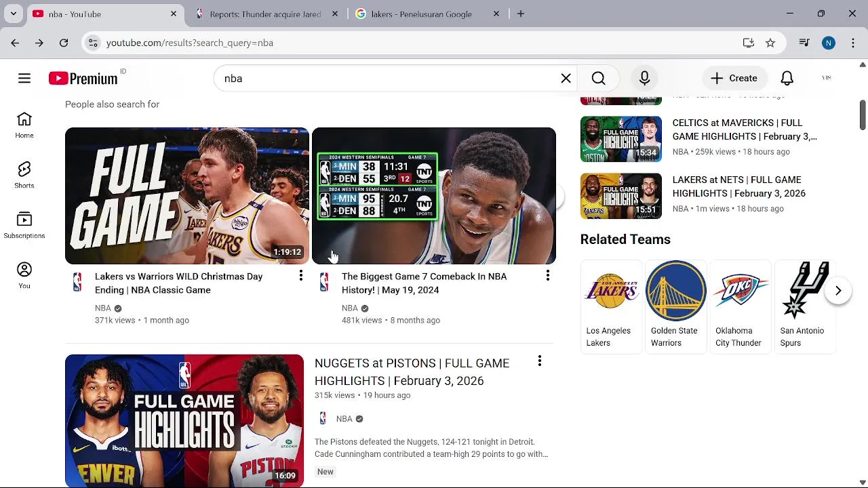Open options for the Lakers vs Warriors video
This screenshot has width=868, height=488.
pos(301,276)
